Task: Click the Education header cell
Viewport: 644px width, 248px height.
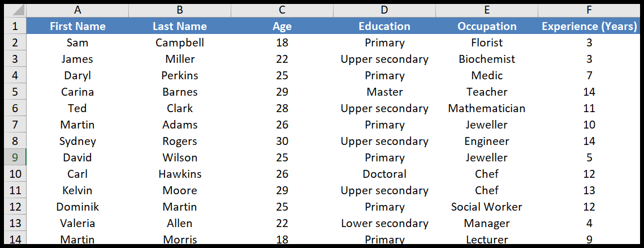Action: tap(384, 26)
